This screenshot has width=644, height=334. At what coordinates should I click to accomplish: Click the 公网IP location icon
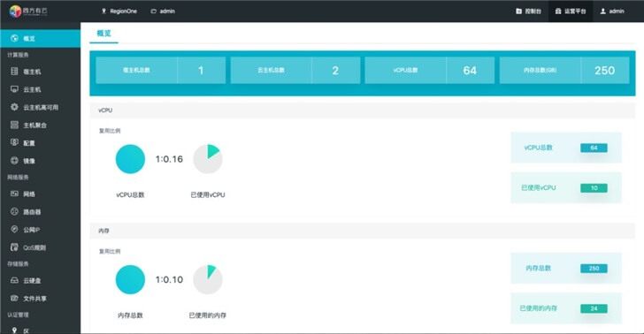point(14,230)
